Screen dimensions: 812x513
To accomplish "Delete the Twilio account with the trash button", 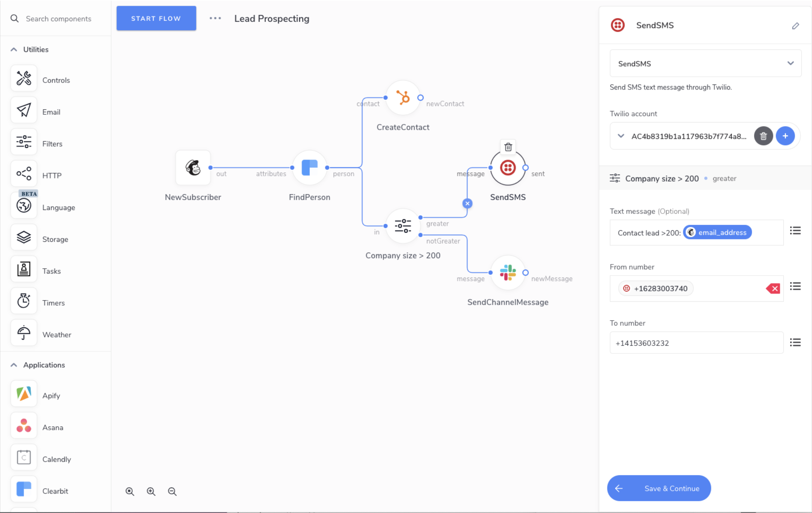I will [x=763, y=136].
